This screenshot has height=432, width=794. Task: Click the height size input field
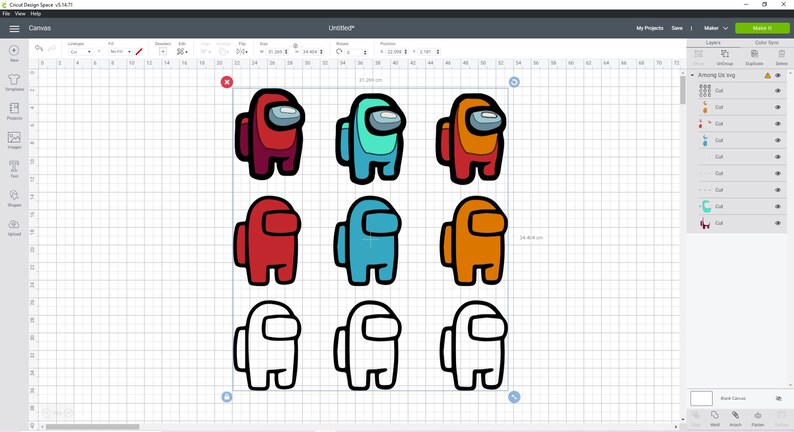click(312, 52)
